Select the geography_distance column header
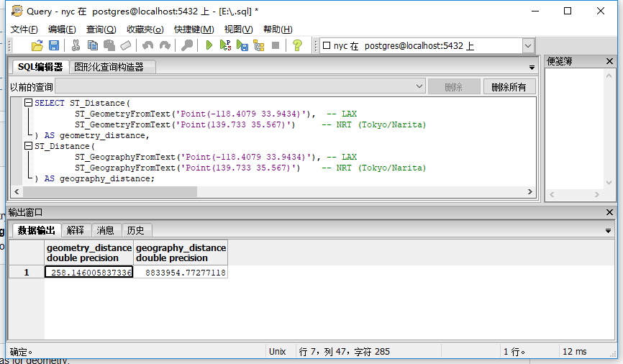 pyautogui.click(x=181, y=252)
